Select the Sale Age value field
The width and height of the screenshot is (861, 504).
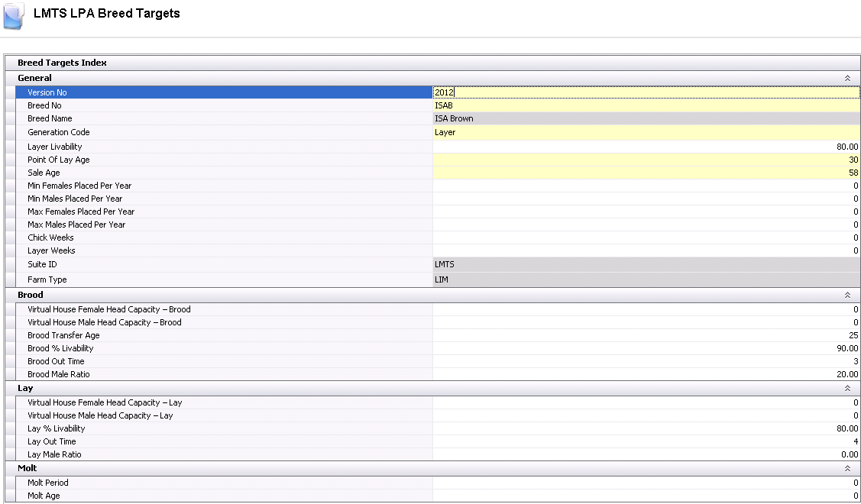click(646, 173)
